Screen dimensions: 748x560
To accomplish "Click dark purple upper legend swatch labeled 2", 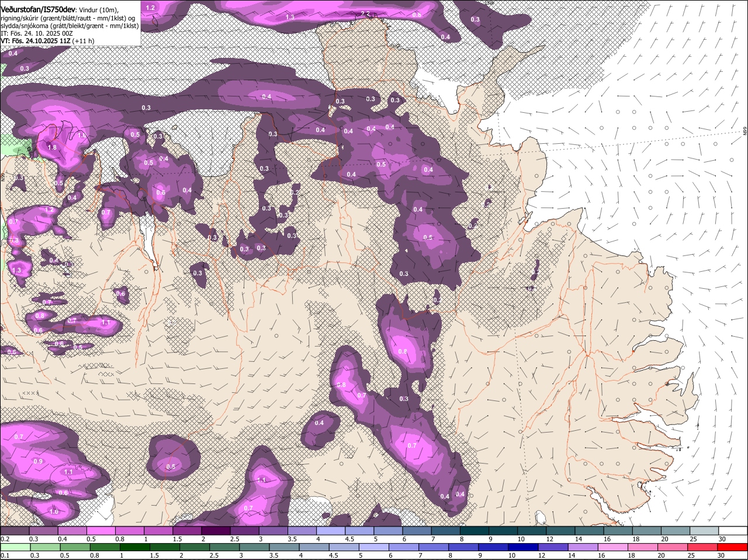I will pyautogui.click(x=215, y=531).
